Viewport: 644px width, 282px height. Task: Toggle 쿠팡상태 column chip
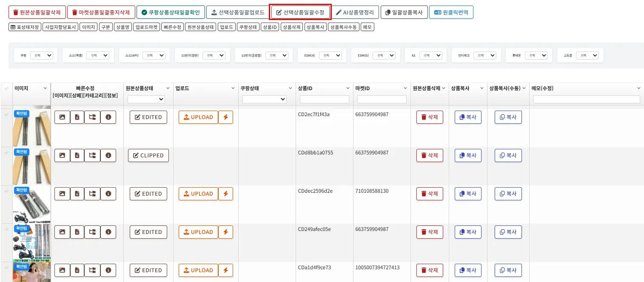tap(248, 27)
